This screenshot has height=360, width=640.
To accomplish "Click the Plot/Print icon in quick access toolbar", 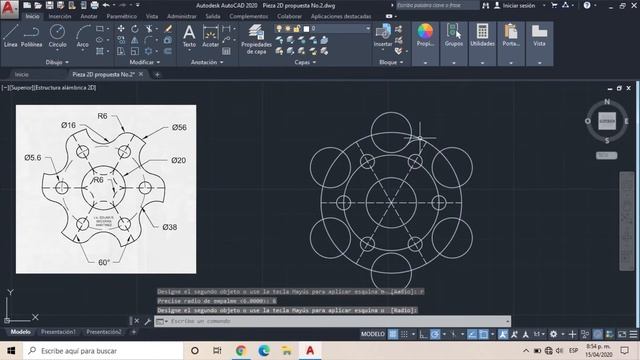I will (94, 5).
